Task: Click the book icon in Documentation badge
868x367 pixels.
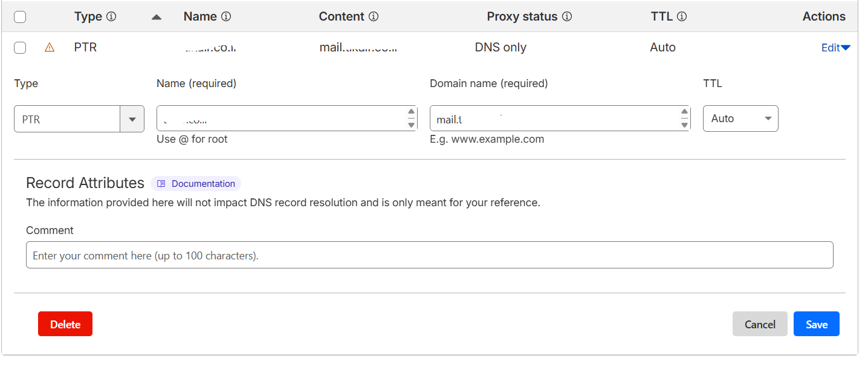Action: [x=161, y=184]
